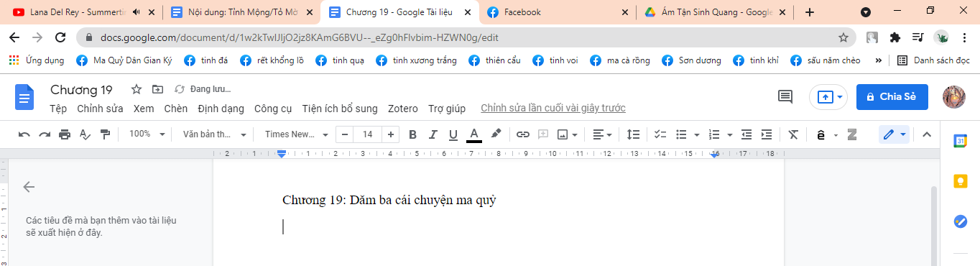The image size is (980, 266).
Task: Click the Numbered list icon
Action: (714, 134)
